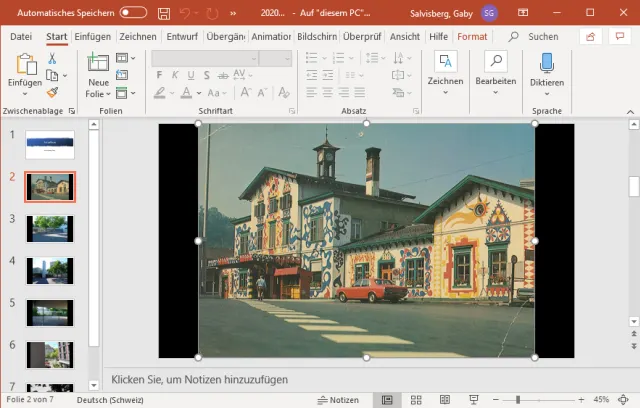Expand the Diktieren dropdown arrow
This screenshot has width=640, height=408.
tap(547, 93)
